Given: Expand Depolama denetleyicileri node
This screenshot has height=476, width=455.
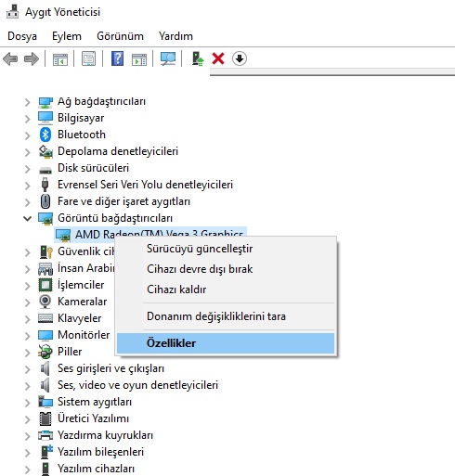Looking at the screenshot, I should pyautogui.click(x=27, y=152).
